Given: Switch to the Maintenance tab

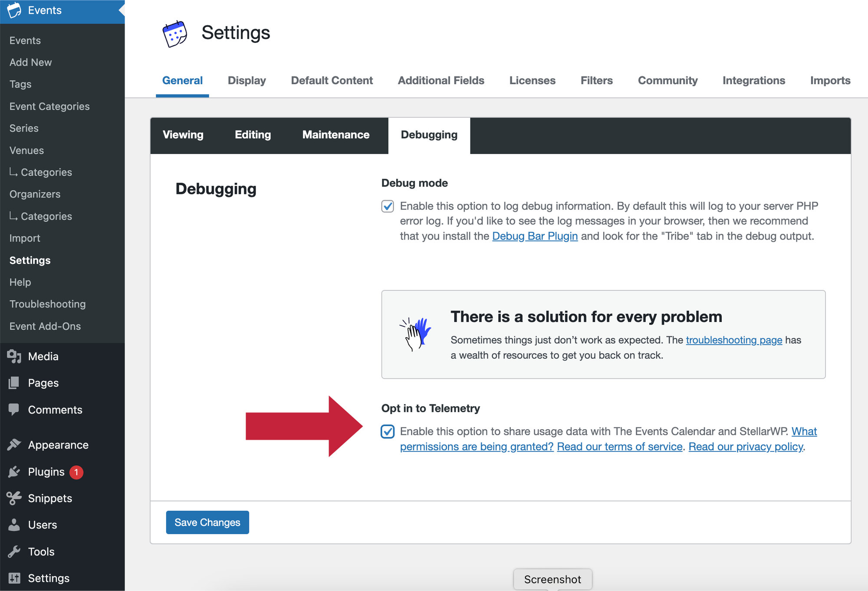Looking at the screenshot, I should click(x=335, y=135).
